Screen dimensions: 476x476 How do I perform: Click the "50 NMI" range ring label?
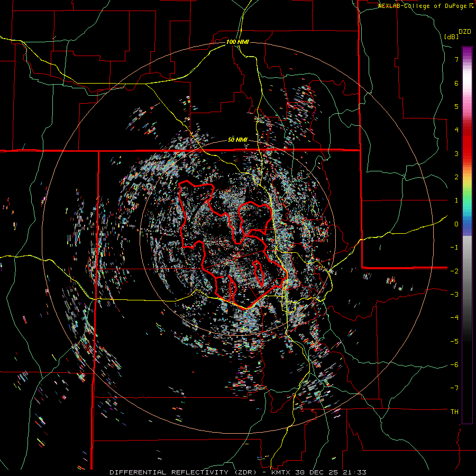coord(237,140)
